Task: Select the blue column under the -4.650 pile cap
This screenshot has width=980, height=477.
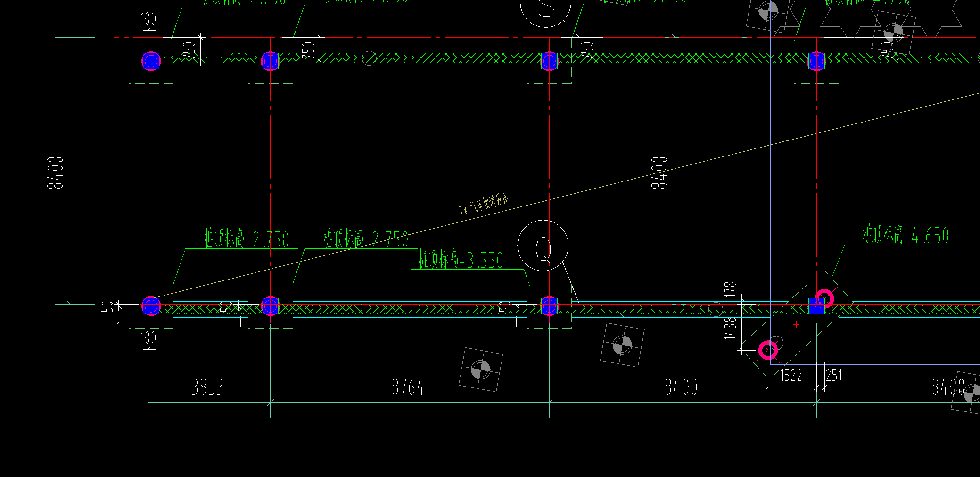Action: 816,306
